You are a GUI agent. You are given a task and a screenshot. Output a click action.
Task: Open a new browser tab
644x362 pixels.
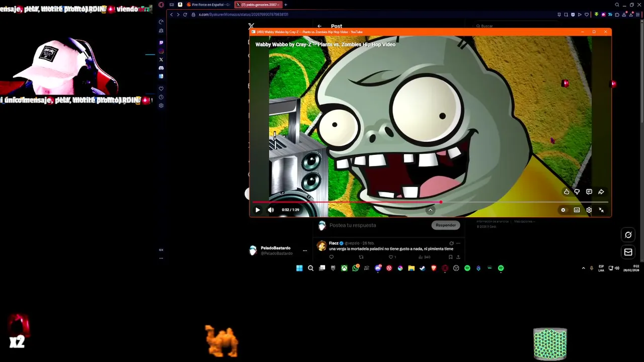pos(285,5)
